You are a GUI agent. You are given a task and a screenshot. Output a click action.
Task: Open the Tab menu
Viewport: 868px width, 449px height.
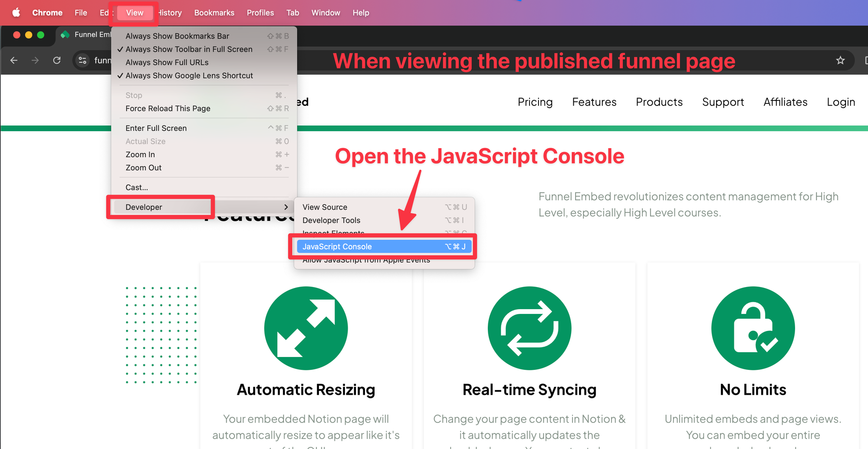[293, 13]
